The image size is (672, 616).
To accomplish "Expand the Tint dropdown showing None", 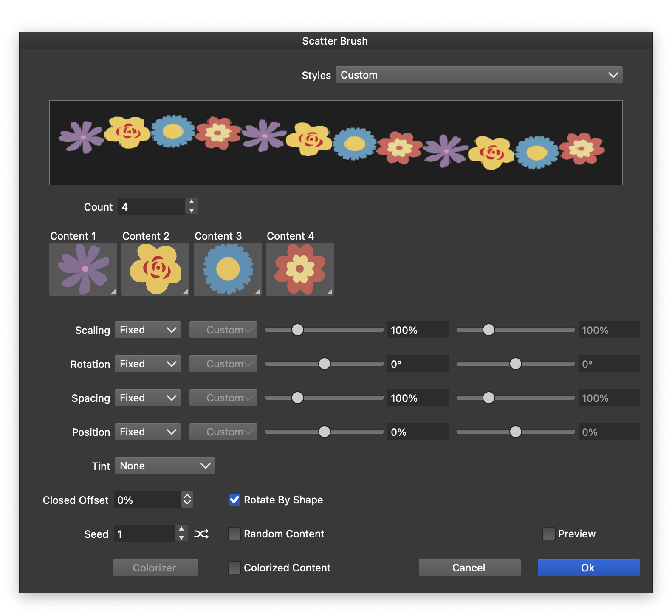I will click(x=164, y=466).
